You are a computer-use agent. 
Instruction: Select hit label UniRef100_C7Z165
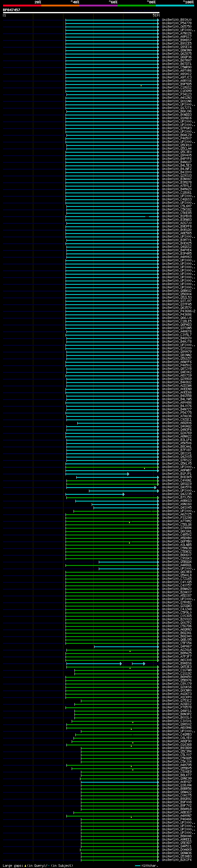[176, 579]
